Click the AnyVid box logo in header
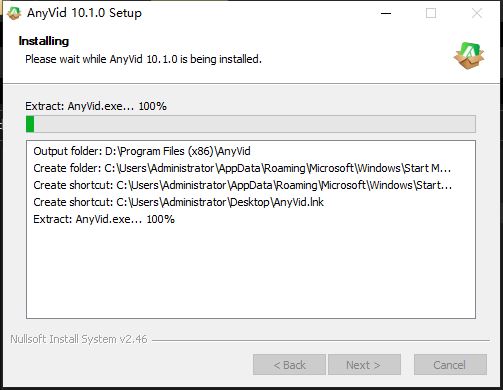503x390 pixels. [469, 55]
